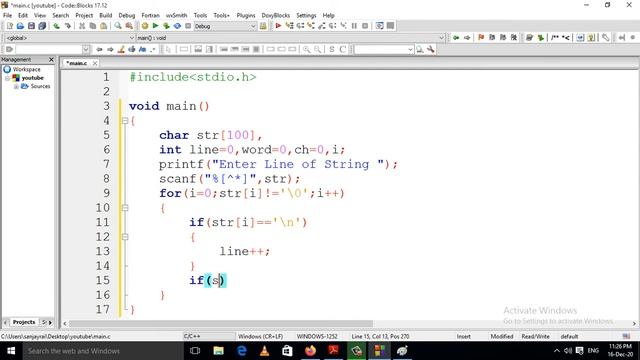Screen dimensions: 640x360
Task: Click the editor scrollbar right arrow
Action: coord(634,323)
